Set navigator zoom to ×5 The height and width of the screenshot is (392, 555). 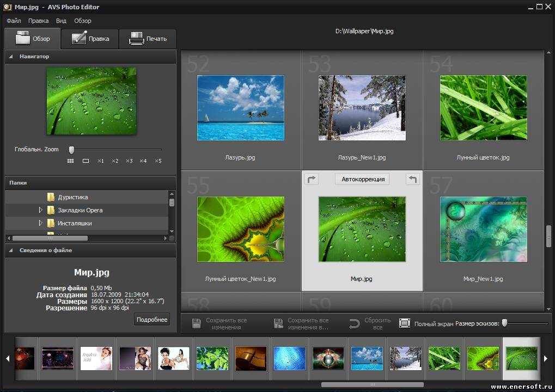click(158, 161)
